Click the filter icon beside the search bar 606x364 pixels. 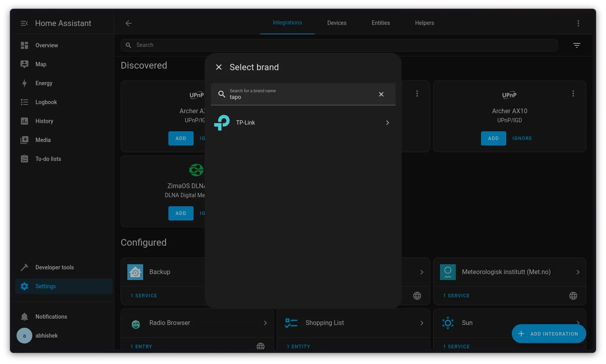[x=576, y=45]
